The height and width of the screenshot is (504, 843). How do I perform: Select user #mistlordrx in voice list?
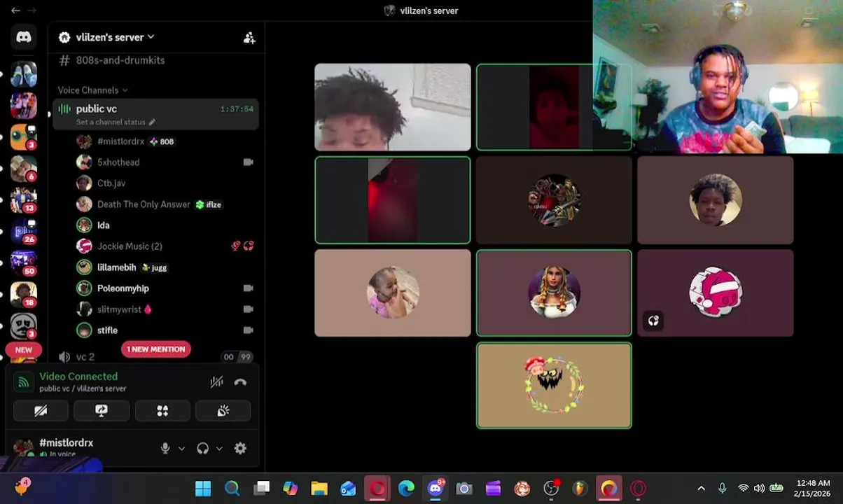click(120, 141)
